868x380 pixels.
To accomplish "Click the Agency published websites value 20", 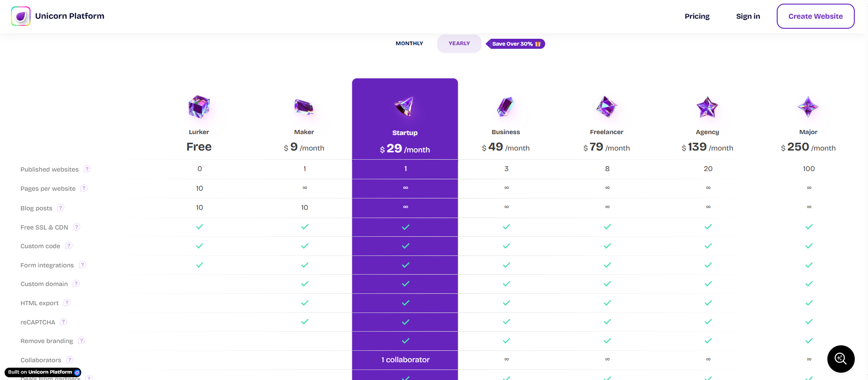I will 708,169.
